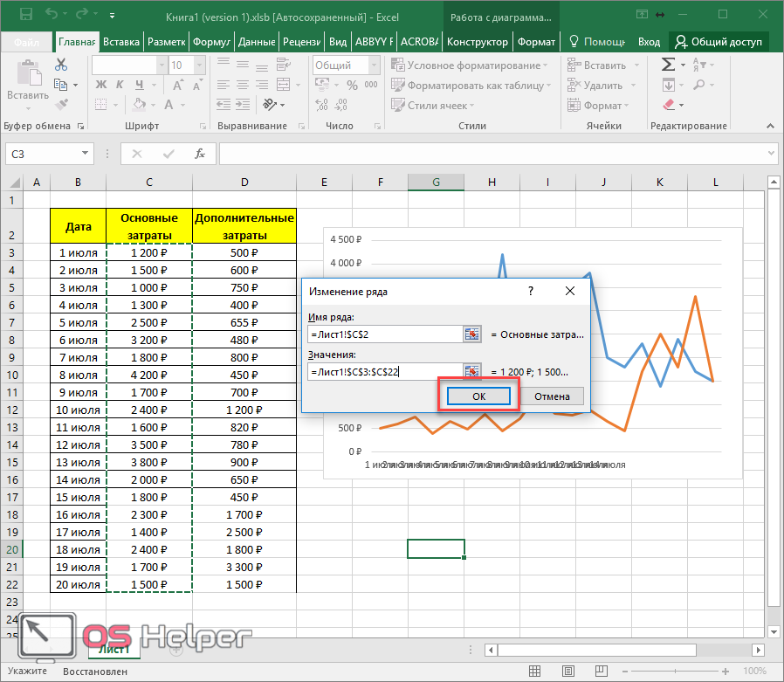
Task: Click the Отмена button in the dialog
Action: pos(552,396)
